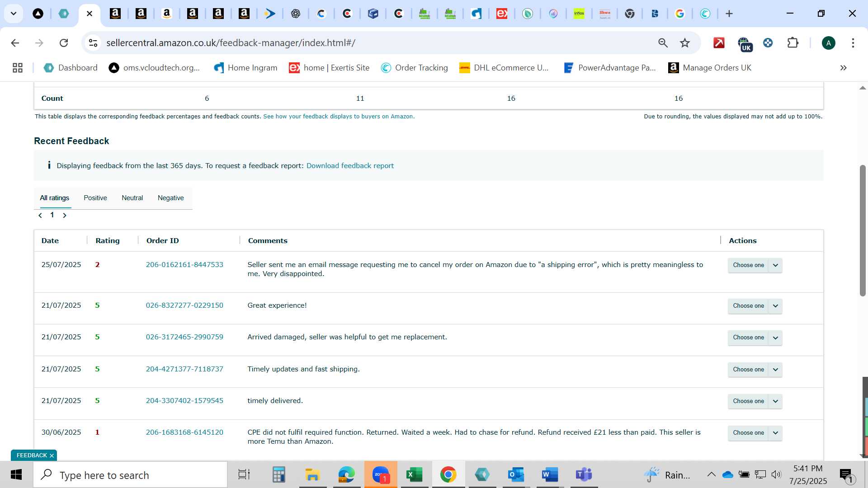The image size is (868, 488).
Task: Open the bookmarks apps grid icon
Action: [18, 68]
